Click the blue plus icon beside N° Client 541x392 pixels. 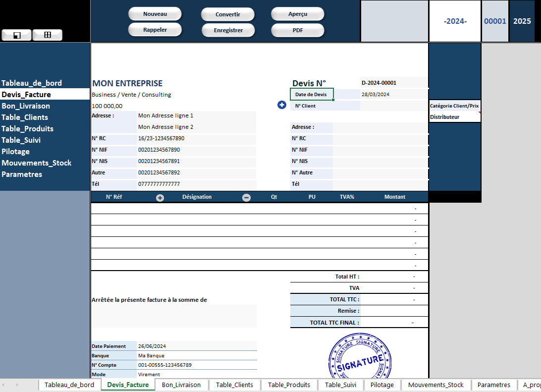[281, 105]
